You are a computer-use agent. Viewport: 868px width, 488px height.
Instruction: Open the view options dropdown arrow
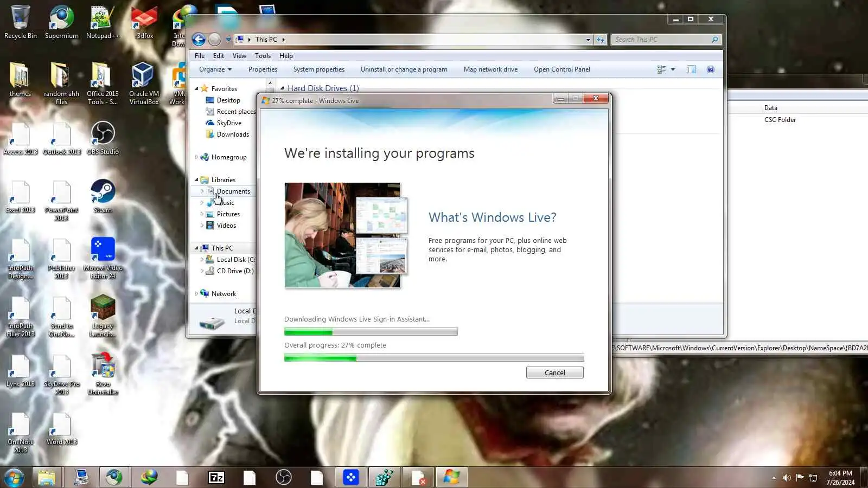click(673, 69)
